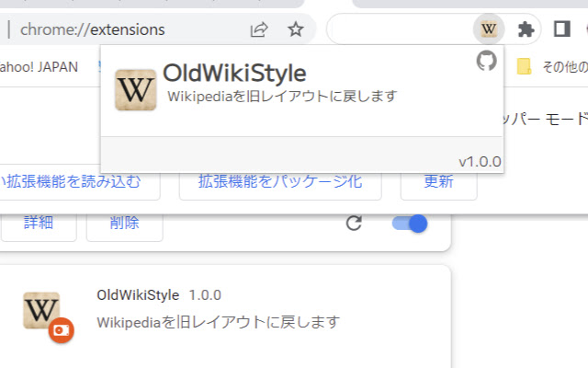Click the OldWikiStyle logo in the popup

pos(135,90)
